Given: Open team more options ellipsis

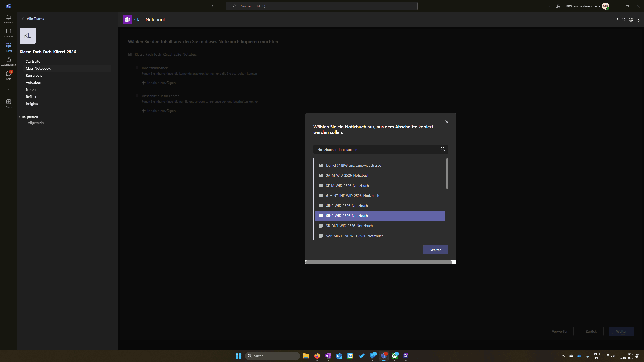Looking at the screenshot, I should tap(111, 52).
